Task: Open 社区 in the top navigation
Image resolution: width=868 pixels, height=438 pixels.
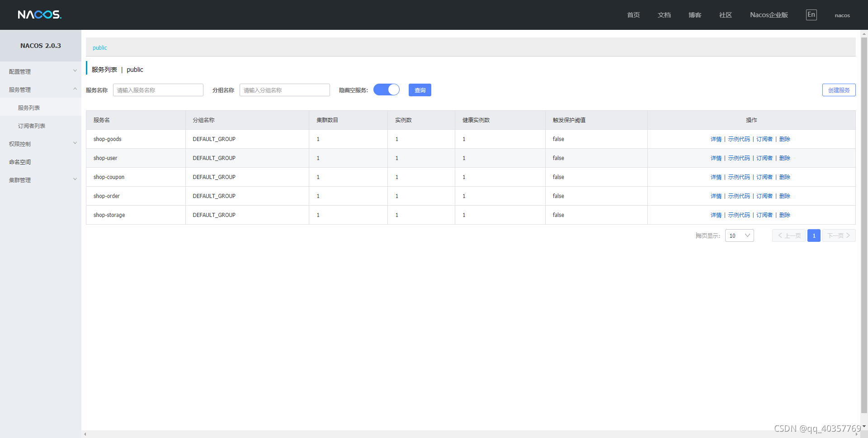Action: click(x=726, y=15)
